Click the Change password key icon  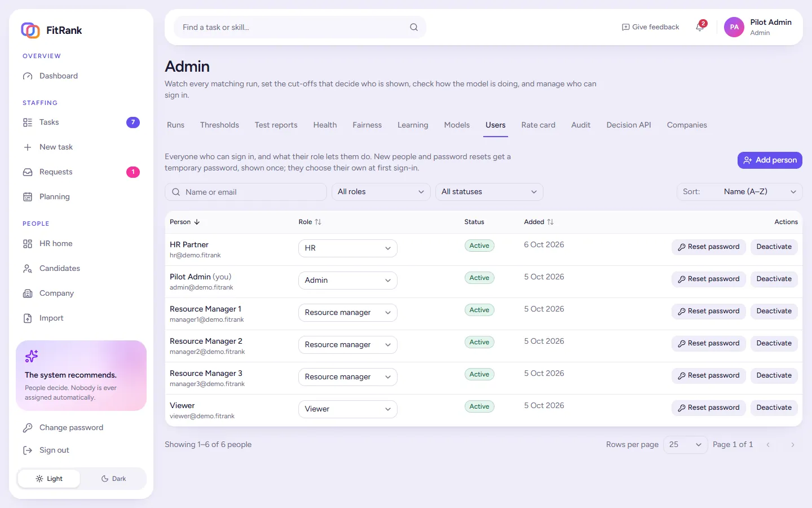tap(28, 428)
